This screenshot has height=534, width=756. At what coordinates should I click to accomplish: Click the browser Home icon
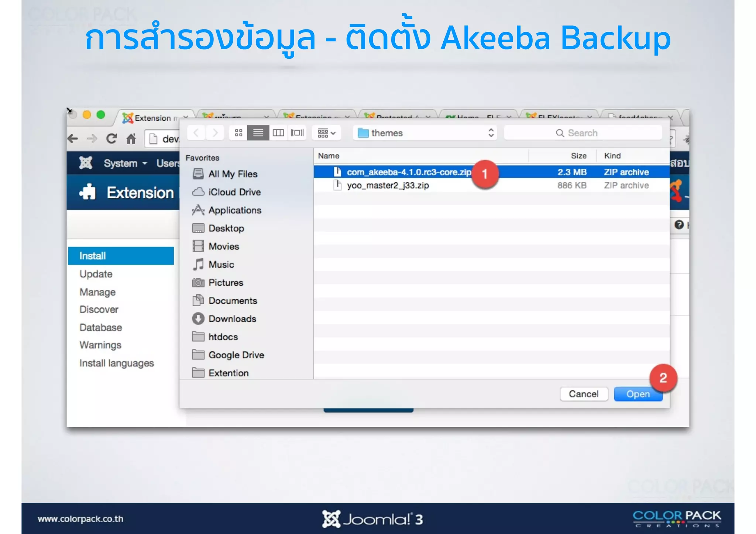click(131, 139)
